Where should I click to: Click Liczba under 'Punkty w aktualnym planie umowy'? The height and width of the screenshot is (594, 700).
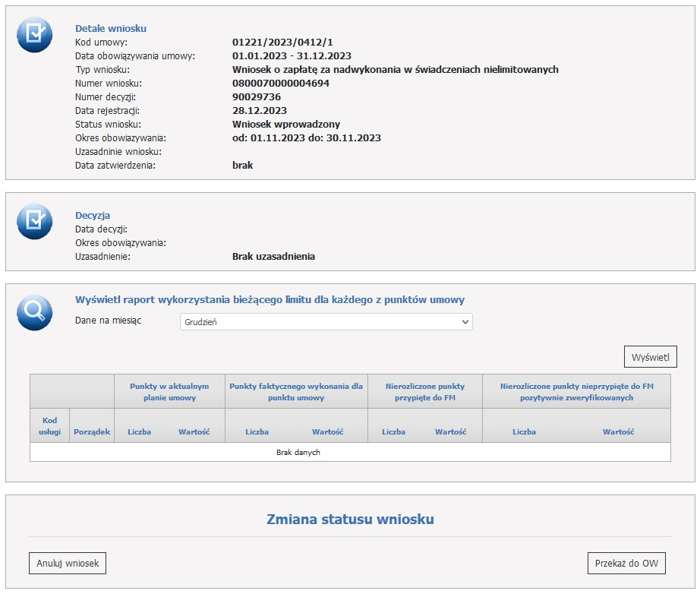click(139, 431)
